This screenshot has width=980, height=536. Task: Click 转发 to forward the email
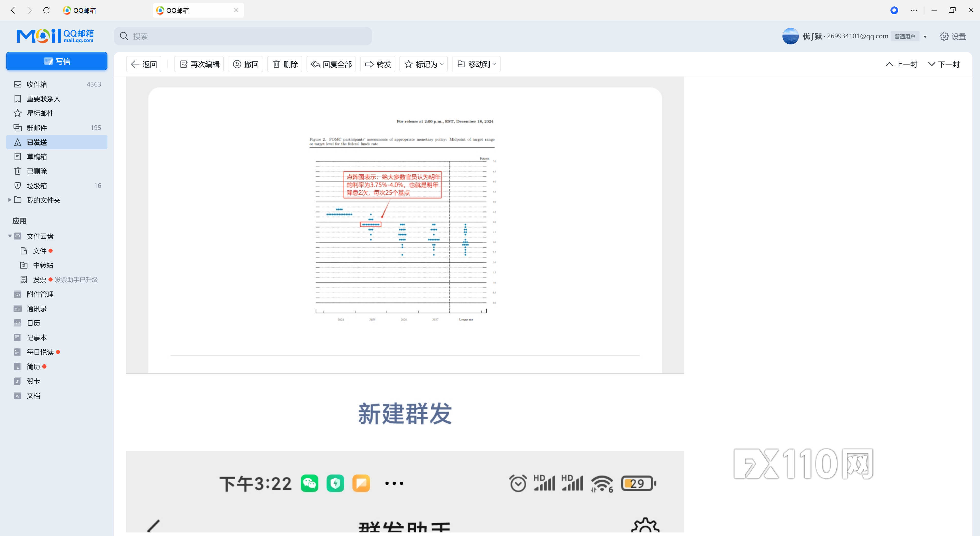tap(378, 64)
